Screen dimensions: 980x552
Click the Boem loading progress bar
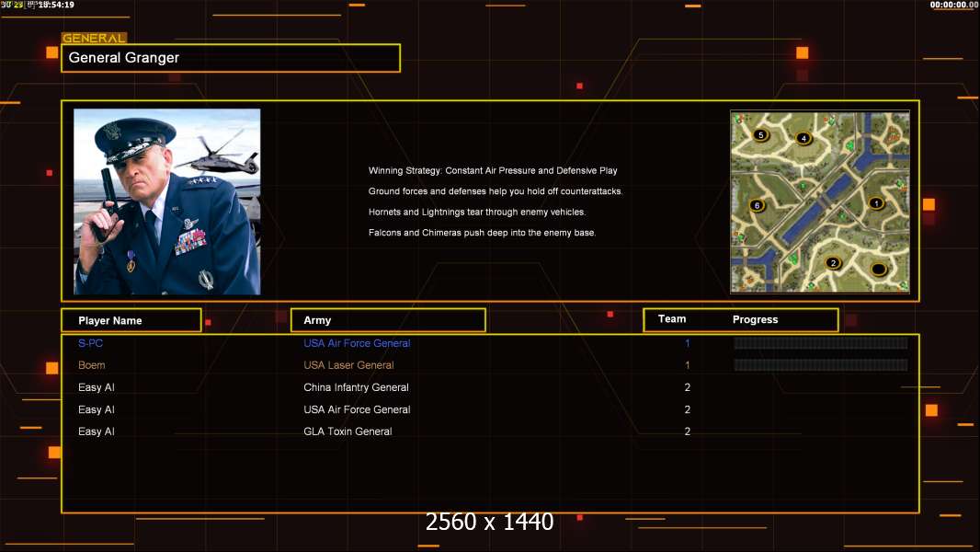click(821, 364)
